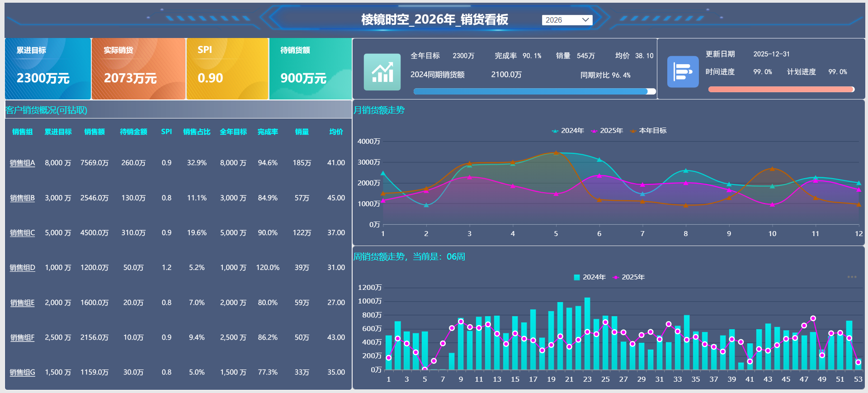This screenshot has width=868, height=393.
Task: Click the orange 实际销货 card
Action: (138, 69)
